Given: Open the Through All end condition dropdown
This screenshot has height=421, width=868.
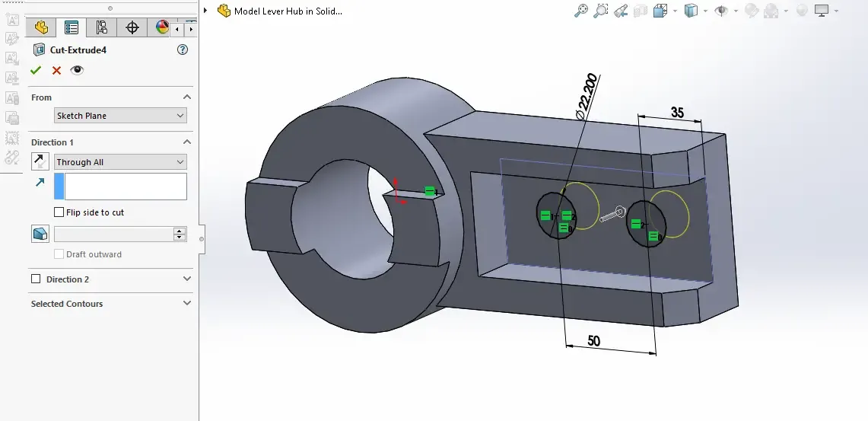Looking at the screenshot, I should click(x=120, y=162).
